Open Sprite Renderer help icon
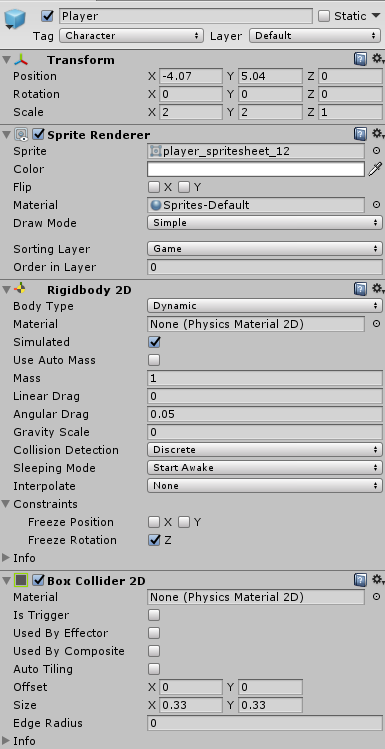385x749 pixels. [360, 134]
